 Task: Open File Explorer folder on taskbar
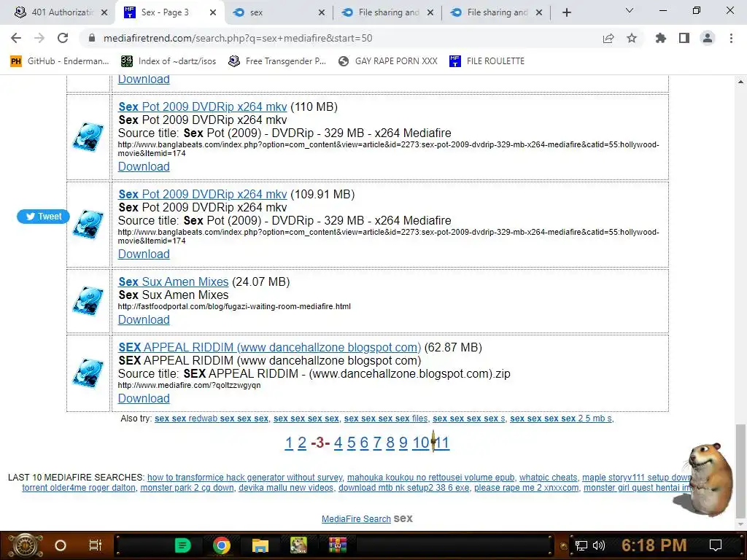tap(260, 545)
